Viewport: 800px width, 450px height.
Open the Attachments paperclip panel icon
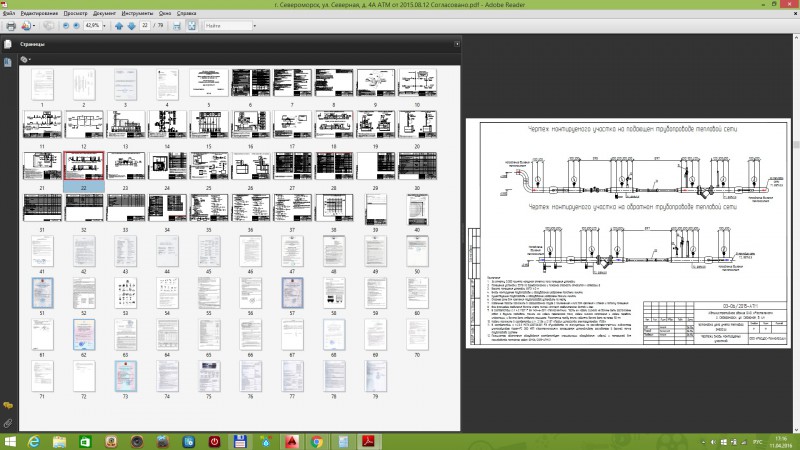tap(8, 423)
